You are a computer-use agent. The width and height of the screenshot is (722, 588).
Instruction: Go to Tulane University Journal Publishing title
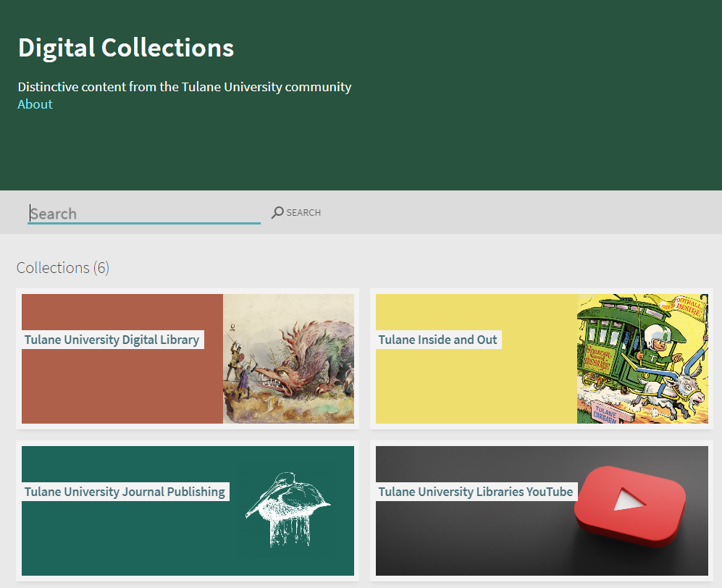point(125,492)
